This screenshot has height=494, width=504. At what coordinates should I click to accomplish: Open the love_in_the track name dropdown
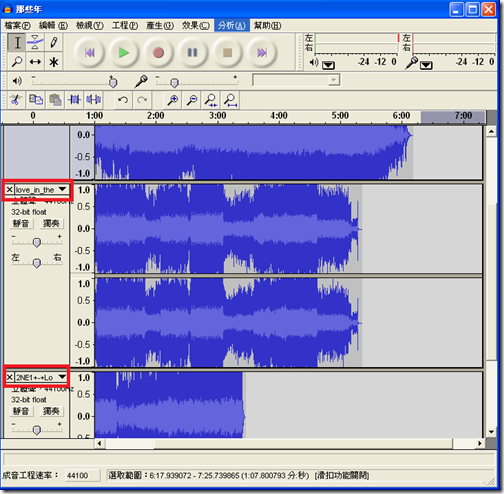click(x=62, y=189)
